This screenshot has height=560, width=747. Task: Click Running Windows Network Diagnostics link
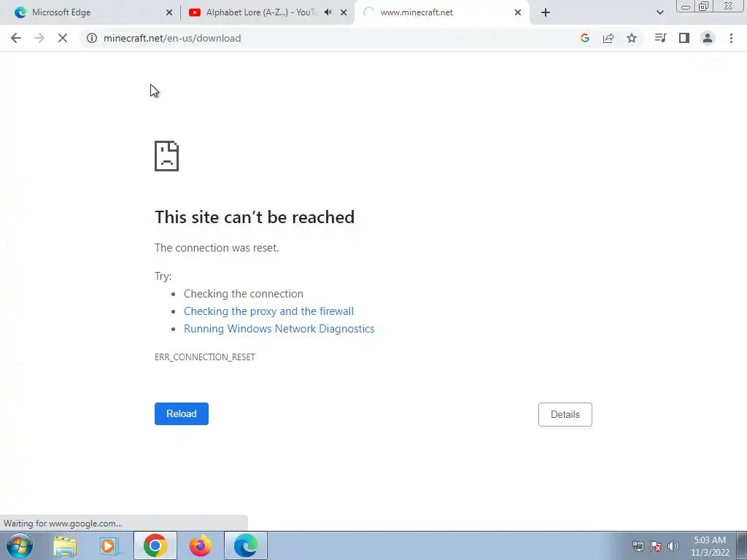[x=279, y=329]
